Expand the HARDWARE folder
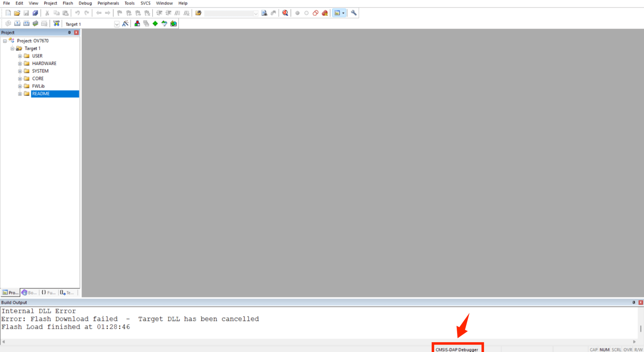 pos(20,63)
